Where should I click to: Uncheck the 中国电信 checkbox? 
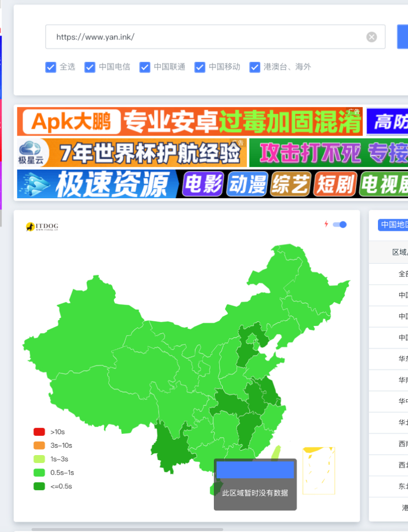click(x=90, y=67)
